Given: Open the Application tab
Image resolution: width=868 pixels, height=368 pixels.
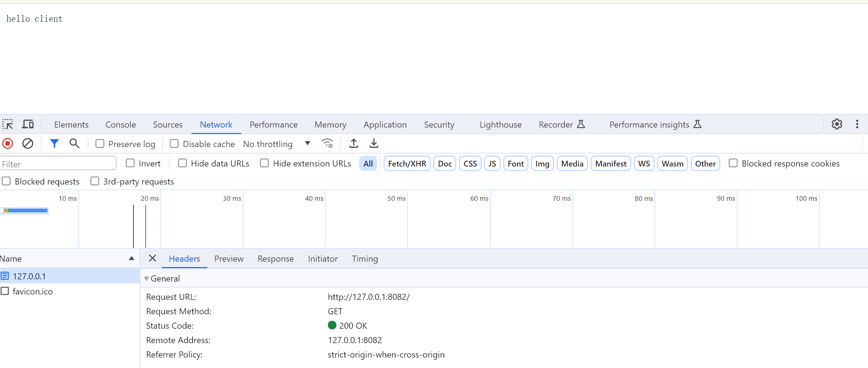Looking at the screenshot, I should [385, 124].
